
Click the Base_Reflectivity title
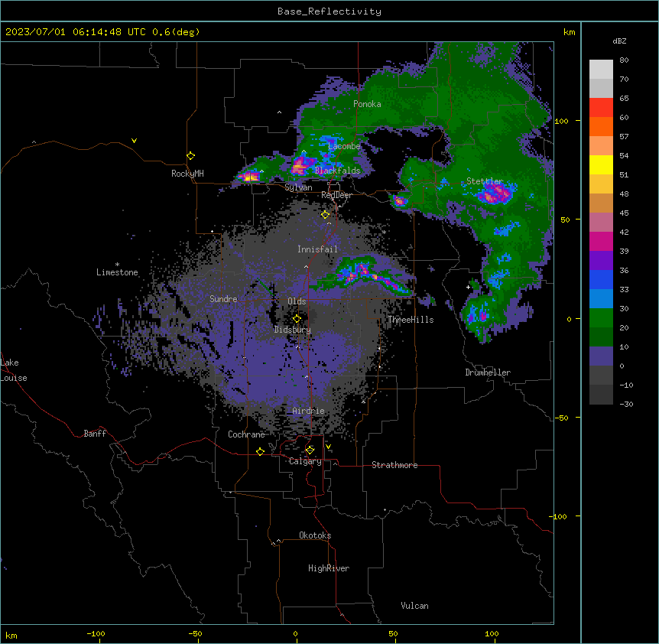[329, 11]
